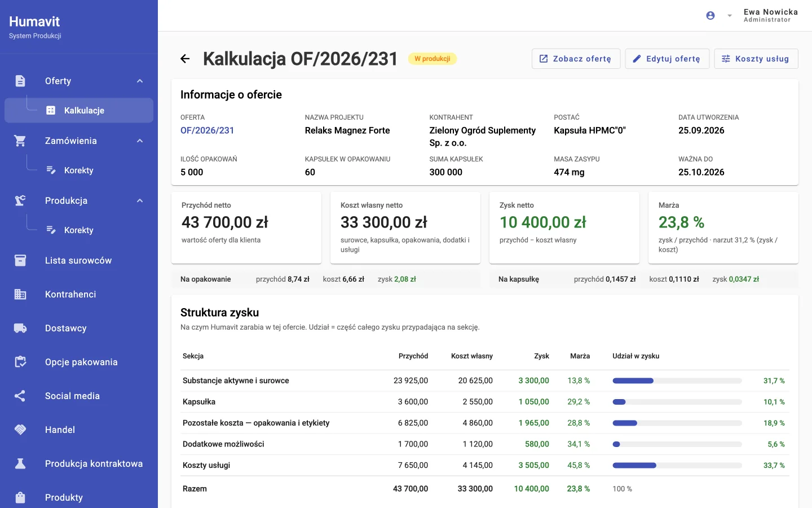Image resolution: width=812 pixels, height=508 pixels.
Task: Open the Handel section
Action: coord(79,430)
